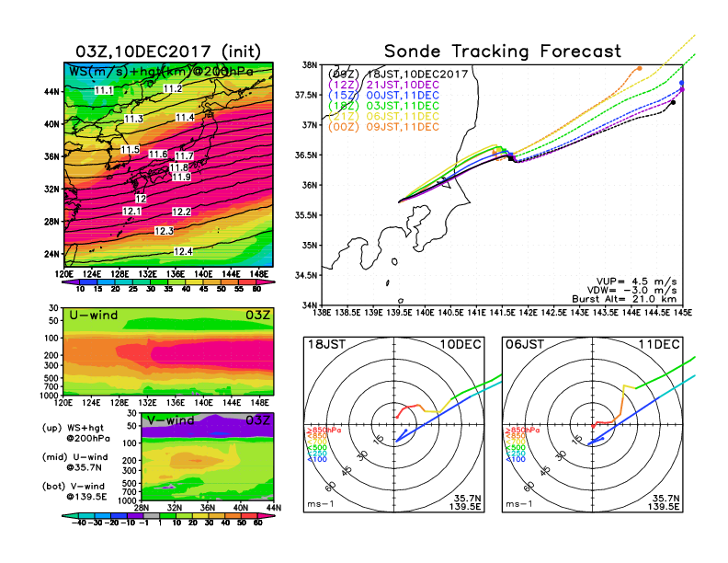
Task: Click the 'V-wind' panel label
Action: pos(171,420)
